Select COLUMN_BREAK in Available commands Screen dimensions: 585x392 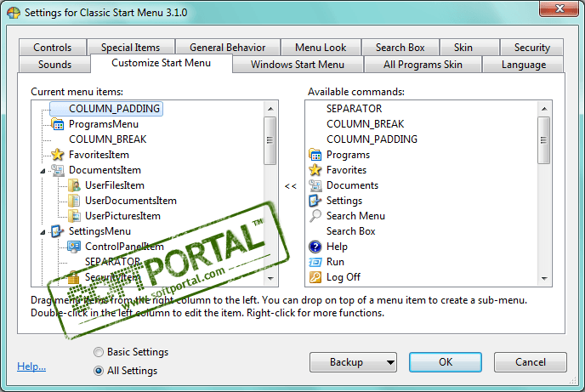(366, 124)
